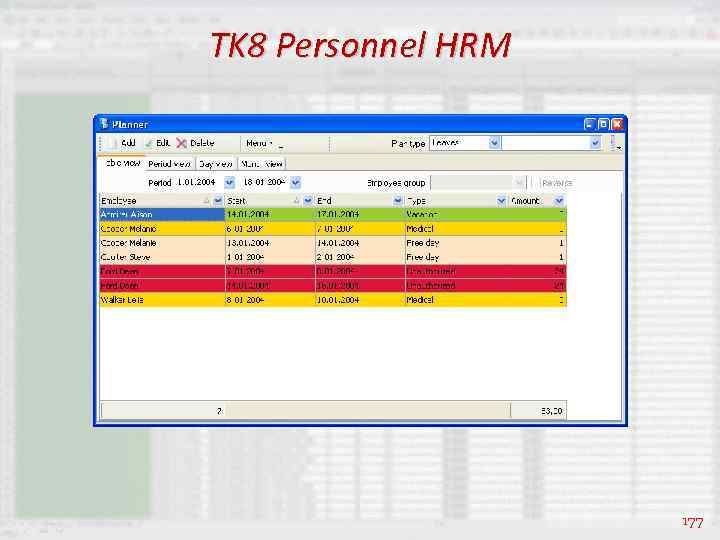This screenshot has height=540, width=720.
Task: Open the Period end date 18.01.2004 picker
Action: [x=296, y=183]
